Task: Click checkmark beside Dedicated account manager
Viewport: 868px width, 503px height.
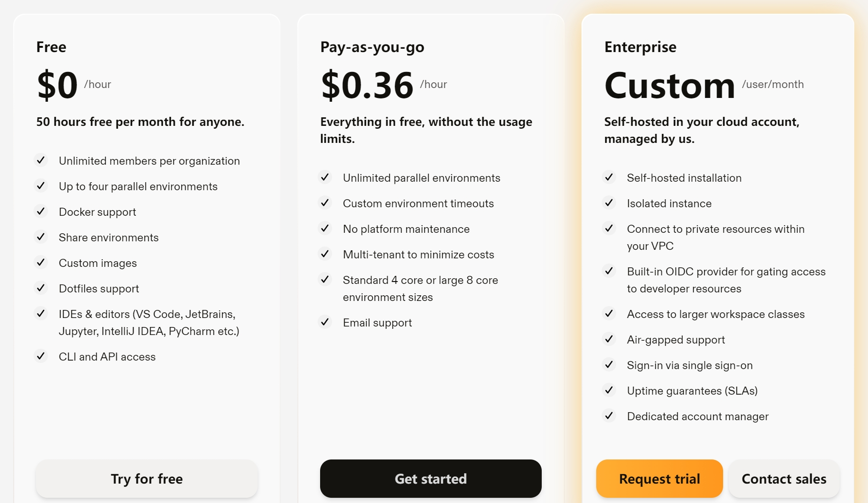Action: pyautogui.click(x=609, y=416)
